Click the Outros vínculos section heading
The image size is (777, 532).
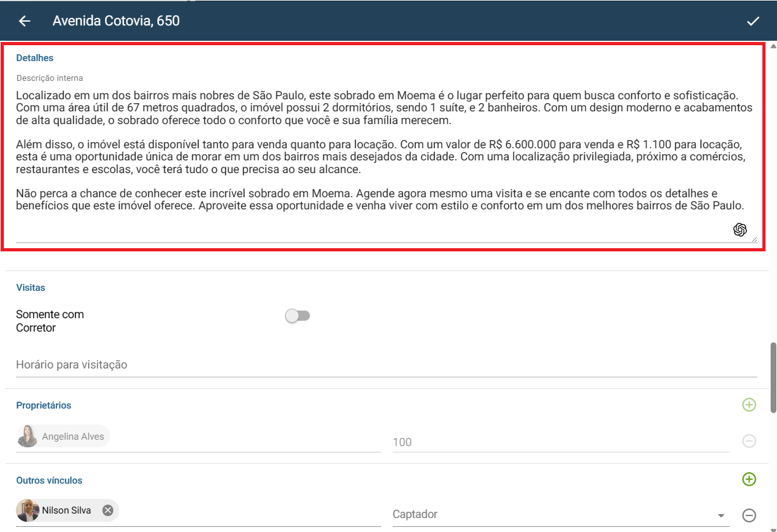point(50,480)
